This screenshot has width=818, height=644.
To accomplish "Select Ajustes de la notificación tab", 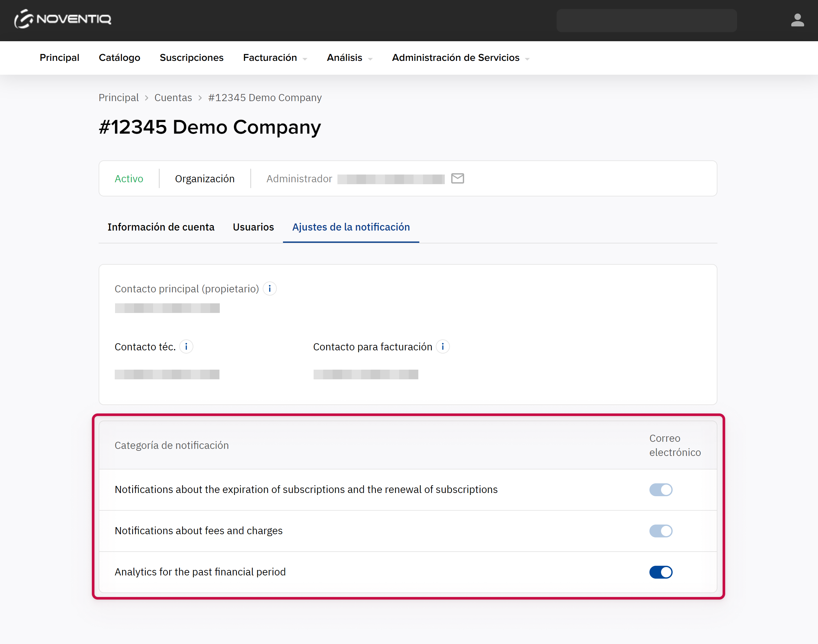I will [351, 227].
